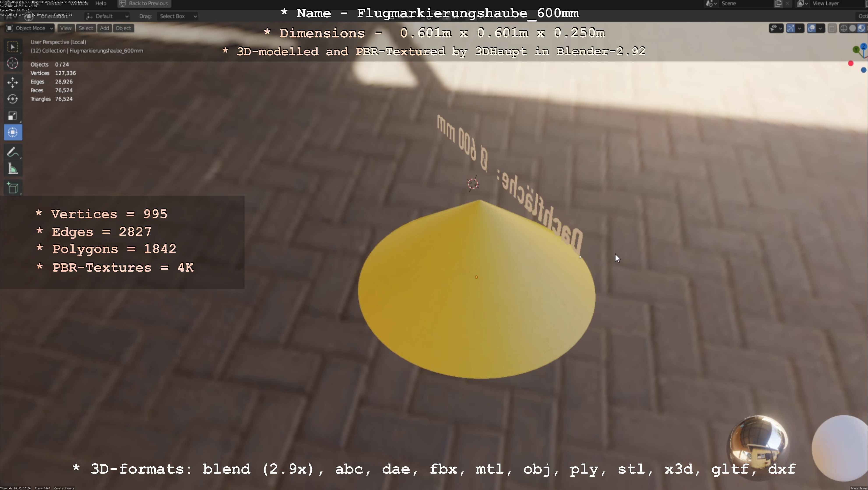Open the Object Mode dropdown

[x=30, y=28]
